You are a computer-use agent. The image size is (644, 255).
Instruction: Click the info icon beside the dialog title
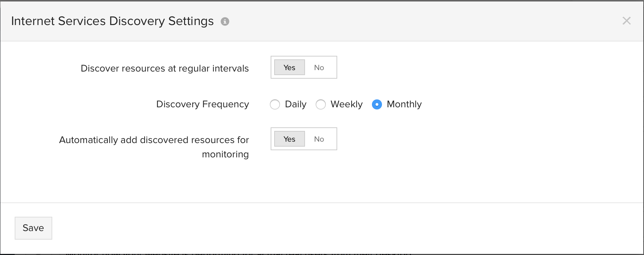pos(225,21)
